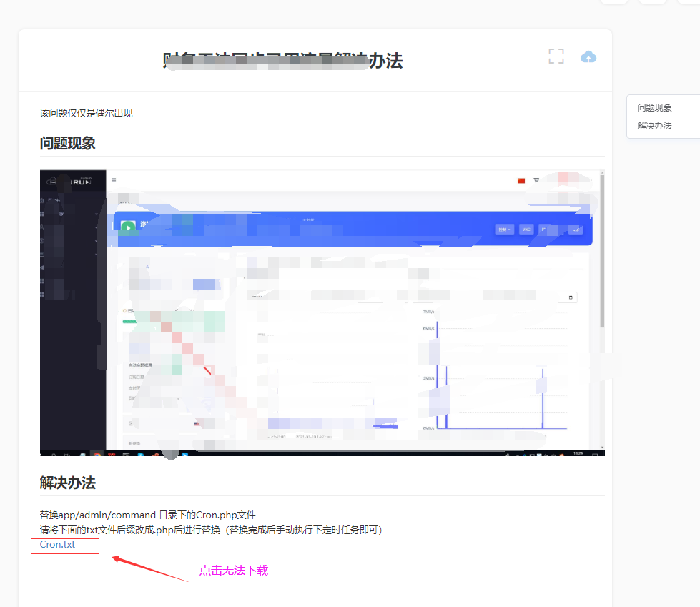Click the hamburger menu icon in the embedded screenshot
The image size is (700, 607).
pyautogui.click(x=113, y=180)
